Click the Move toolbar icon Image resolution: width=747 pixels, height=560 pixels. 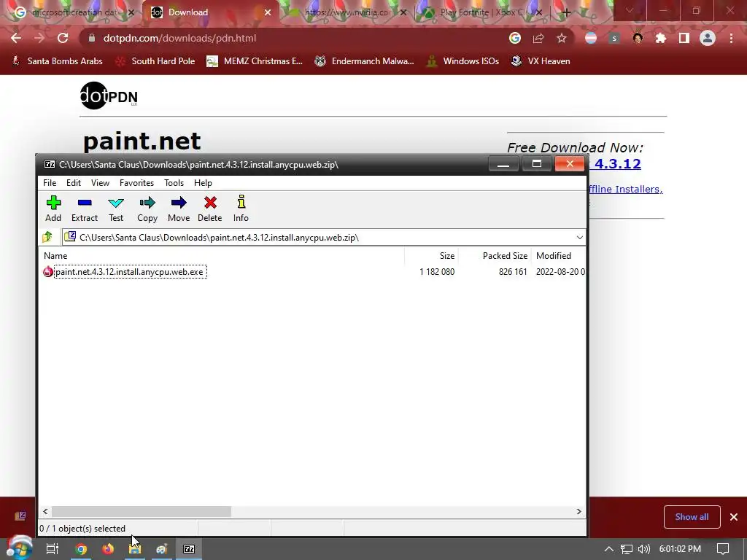tap(179, 209)
